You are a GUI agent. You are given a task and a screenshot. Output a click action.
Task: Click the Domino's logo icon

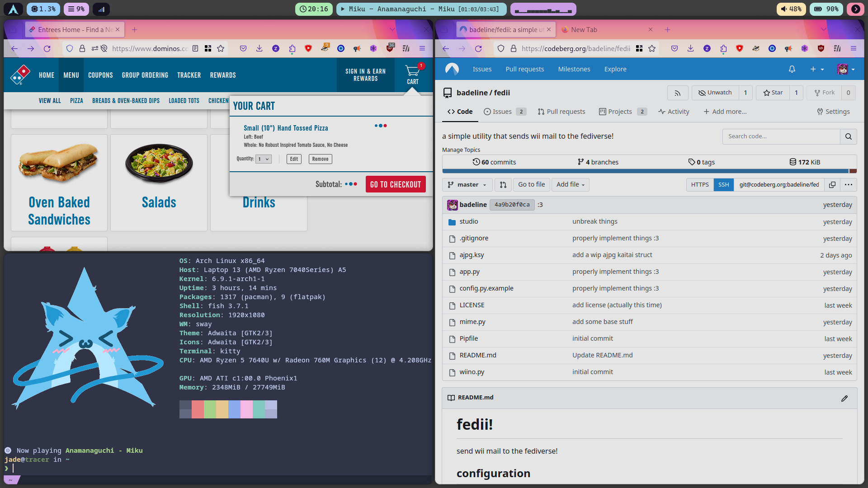pos(20,75)
